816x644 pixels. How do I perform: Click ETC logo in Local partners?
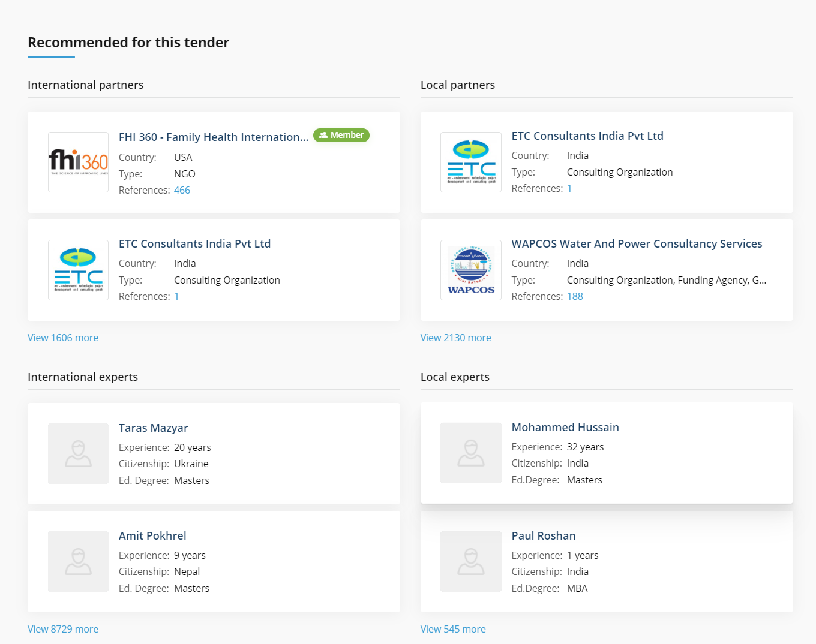pos(471,162)
